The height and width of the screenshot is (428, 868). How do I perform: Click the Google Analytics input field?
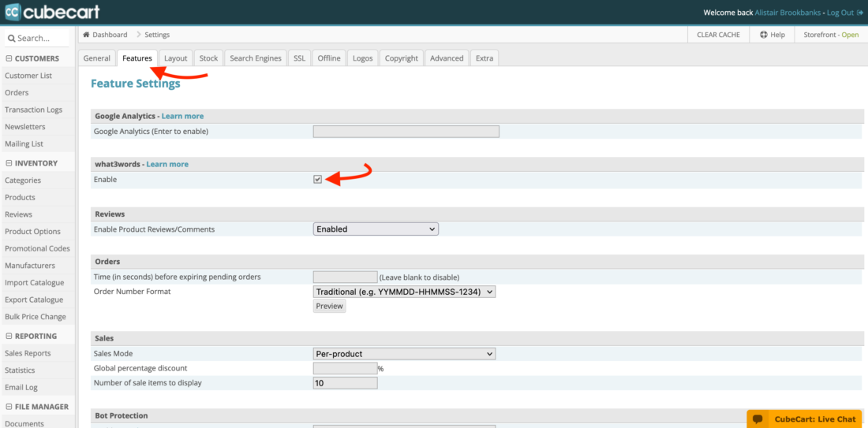(406, 132)
